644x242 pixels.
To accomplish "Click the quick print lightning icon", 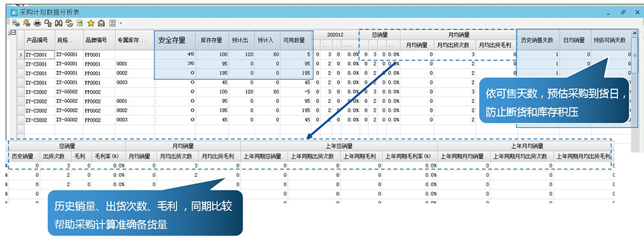I will (26, 23).
